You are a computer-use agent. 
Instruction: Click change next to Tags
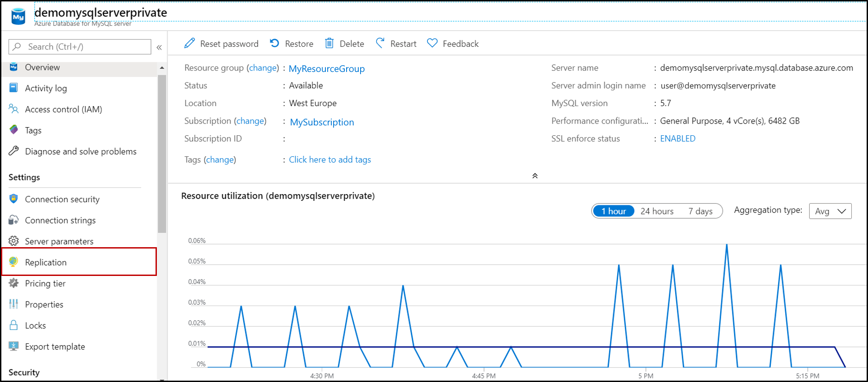point(220,160)
